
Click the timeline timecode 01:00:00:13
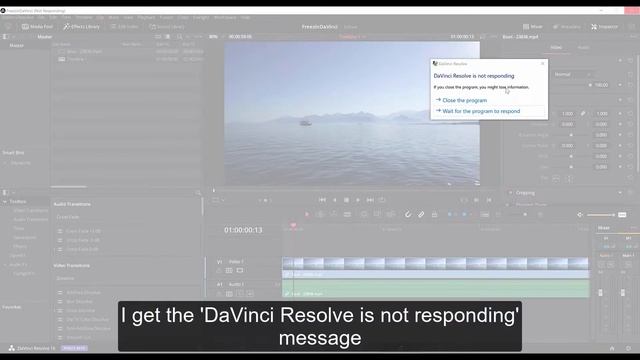(243, 230)
